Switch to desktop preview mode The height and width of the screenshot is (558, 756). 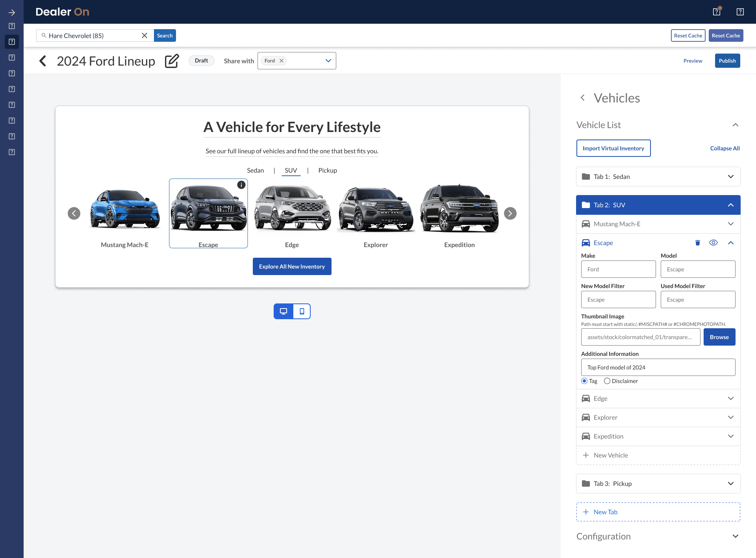pyautogui.click(x=283, y=311)
